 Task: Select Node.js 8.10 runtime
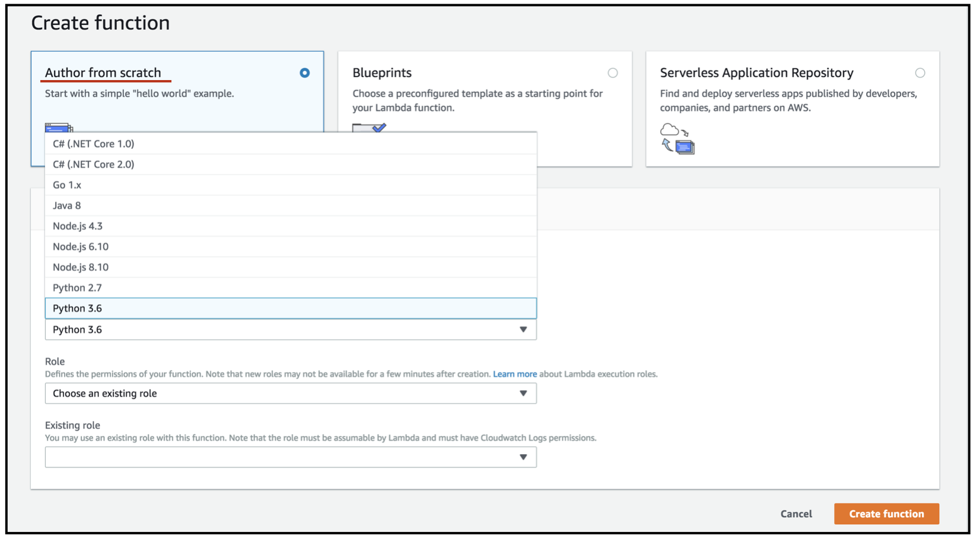coord(291,267)
